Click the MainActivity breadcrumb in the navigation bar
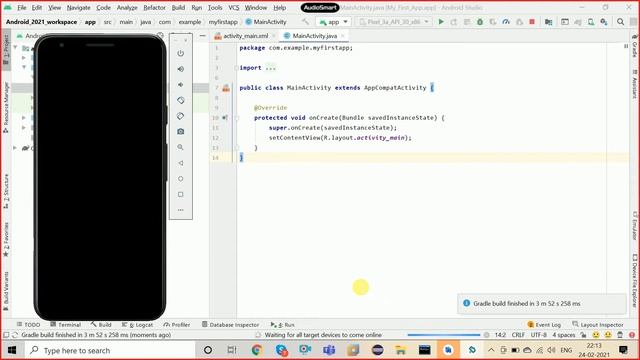This screenshot has width=640, height=360. click(266, 22)
